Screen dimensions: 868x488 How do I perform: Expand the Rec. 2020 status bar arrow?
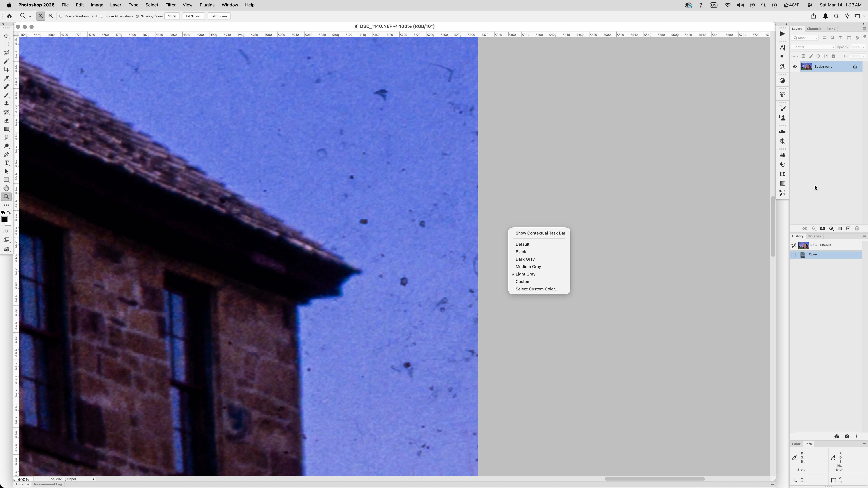pyautogui.click(x=93, y=479)
